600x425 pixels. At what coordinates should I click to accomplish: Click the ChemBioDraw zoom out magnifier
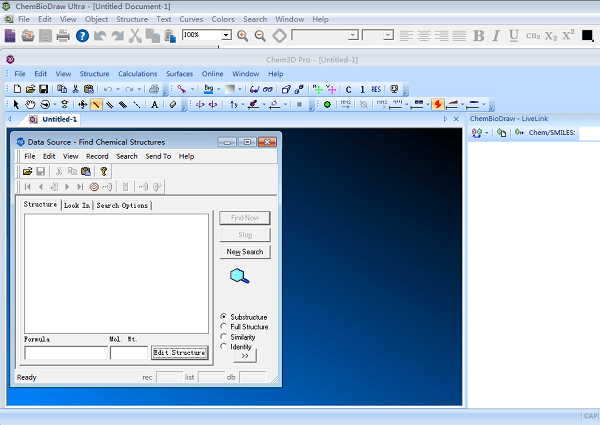pos(260,36)
